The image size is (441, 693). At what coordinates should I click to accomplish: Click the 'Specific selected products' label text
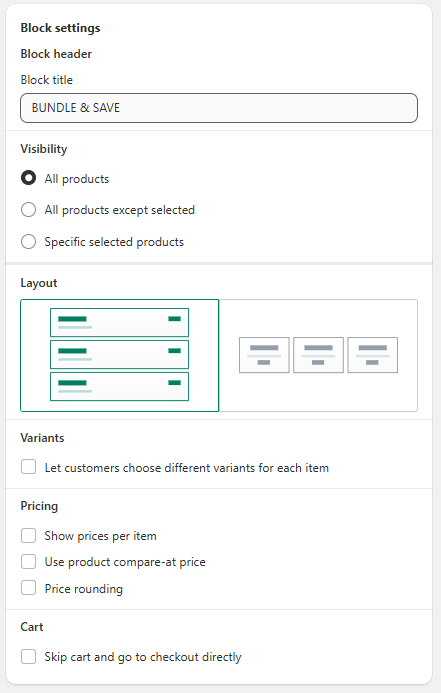pyautogui.click(x=114, y=242)
